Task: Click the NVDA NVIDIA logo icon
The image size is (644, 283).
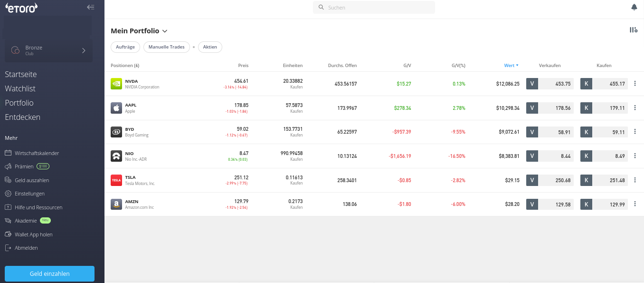Action: 116,84
